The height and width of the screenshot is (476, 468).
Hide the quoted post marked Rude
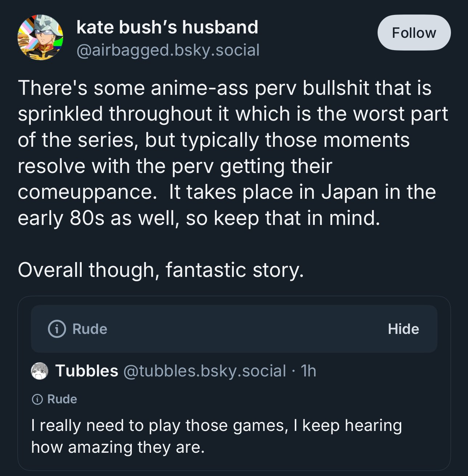(403, 329)
